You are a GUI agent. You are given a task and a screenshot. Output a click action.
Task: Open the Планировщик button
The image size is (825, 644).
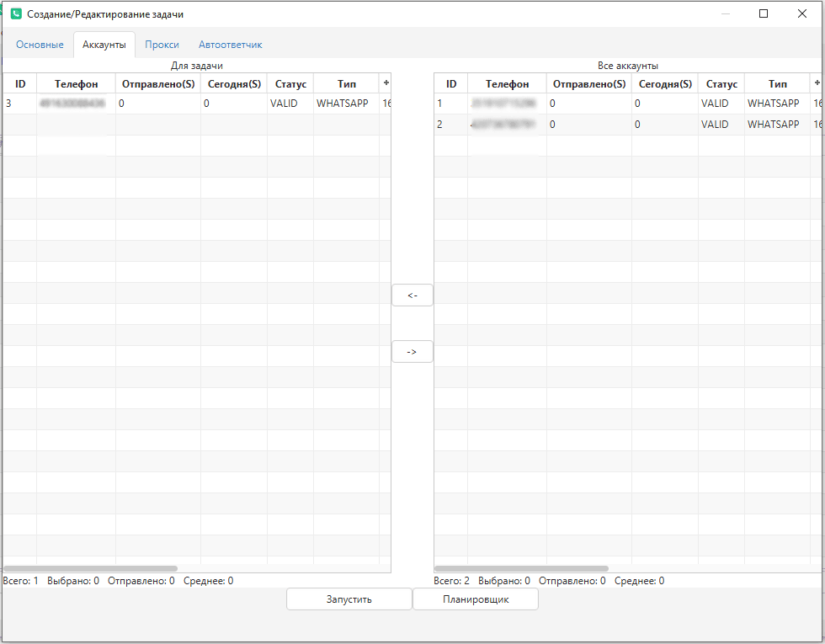click(476, 599)
